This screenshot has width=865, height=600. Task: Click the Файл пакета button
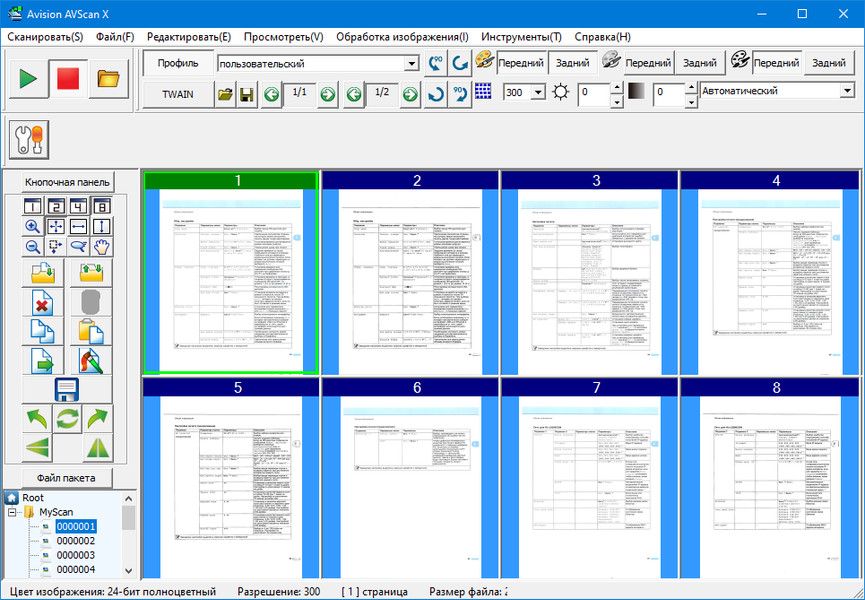point(66,478)
